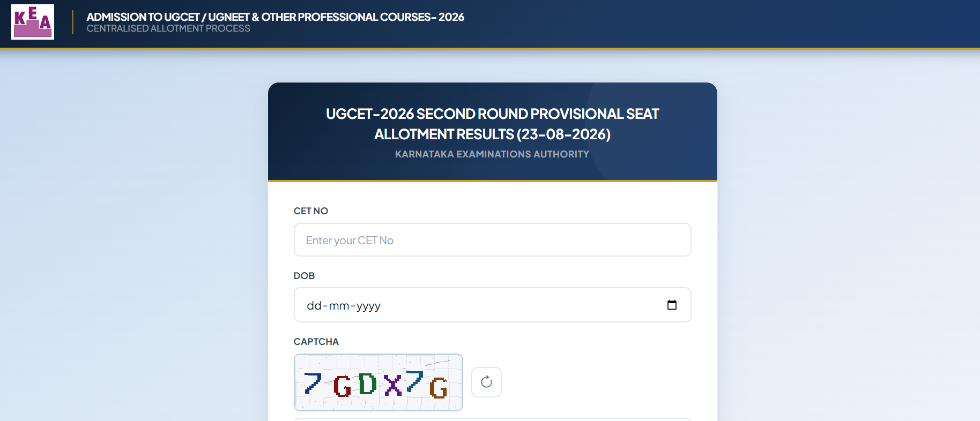Click the DOB label
980x421 pixels.
point(304,276)
